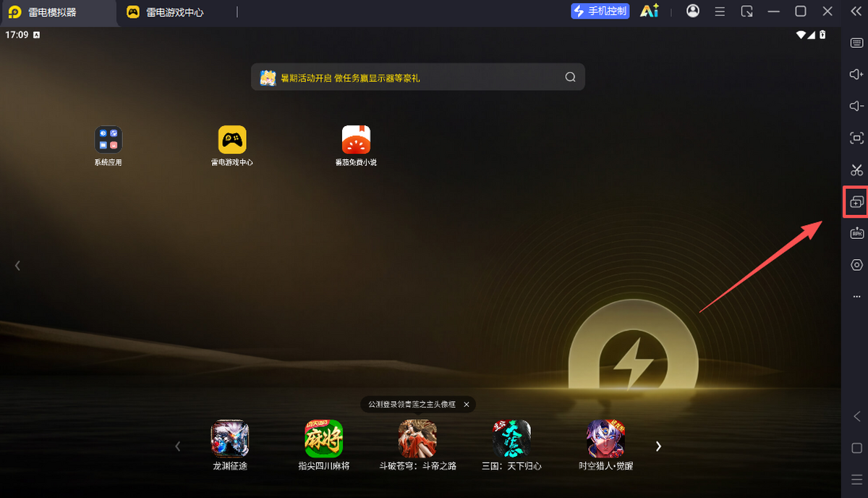
Task: Toggle fullscreen via sidebar icon
Action: pyautogui.click(x=856, y=138)
